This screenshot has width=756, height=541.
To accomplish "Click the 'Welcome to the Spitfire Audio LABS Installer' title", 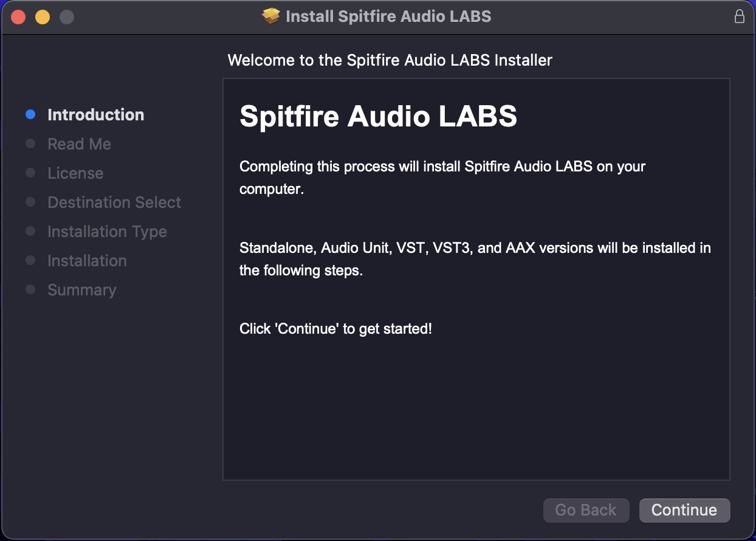I will (x=390, y=60).
